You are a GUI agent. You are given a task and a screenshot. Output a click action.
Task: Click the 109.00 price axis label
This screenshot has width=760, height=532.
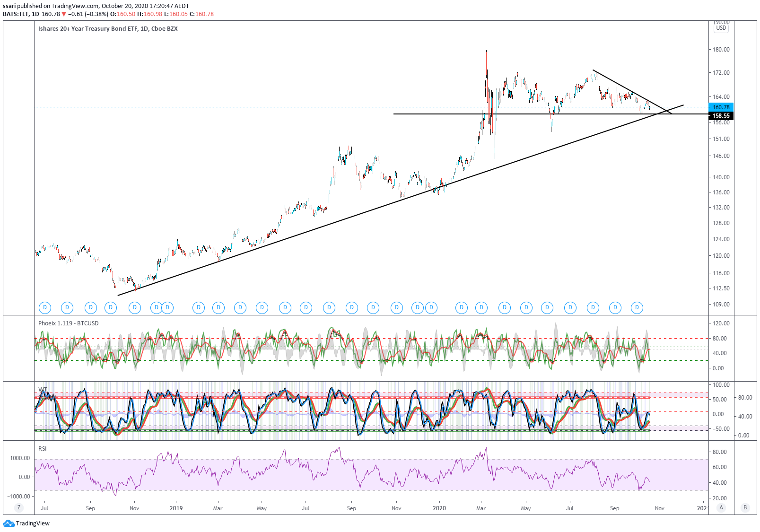[x=721, y=305]
